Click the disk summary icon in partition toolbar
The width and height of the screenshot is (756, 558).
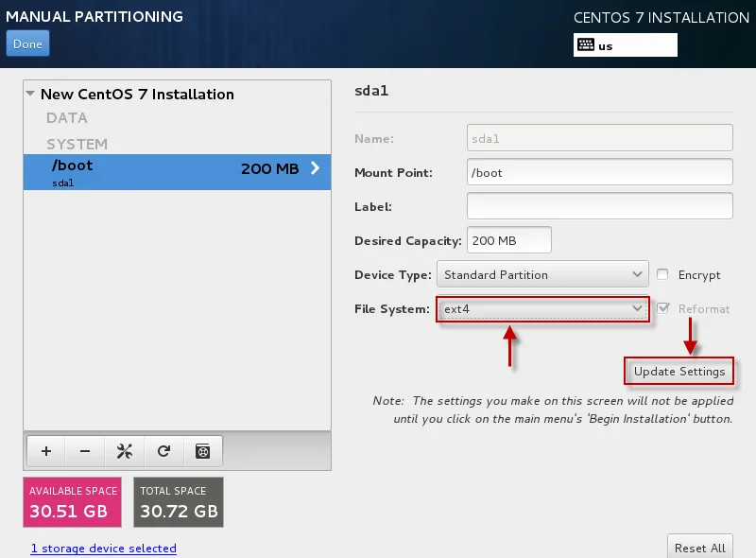202,451
